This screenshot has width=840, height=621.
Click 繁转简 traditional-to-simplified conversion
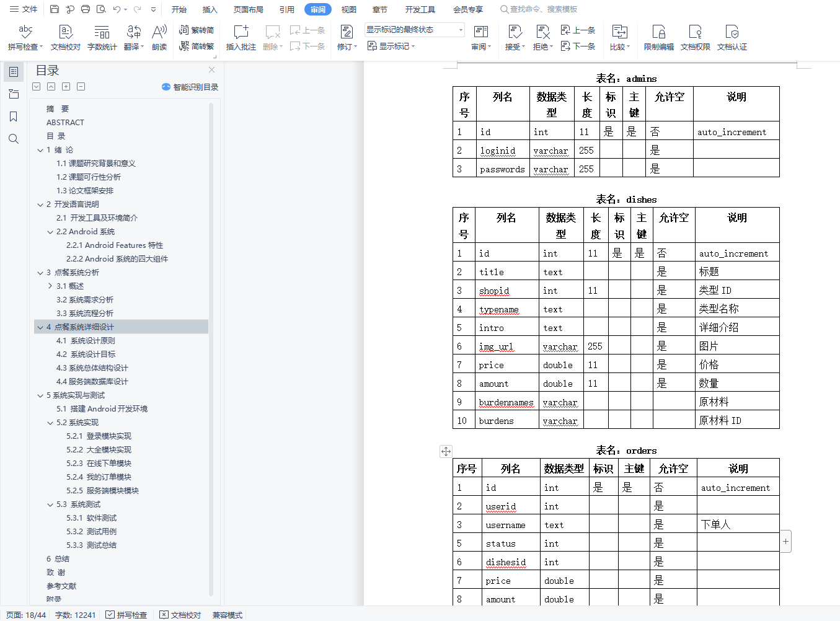[x=197, y=30]
